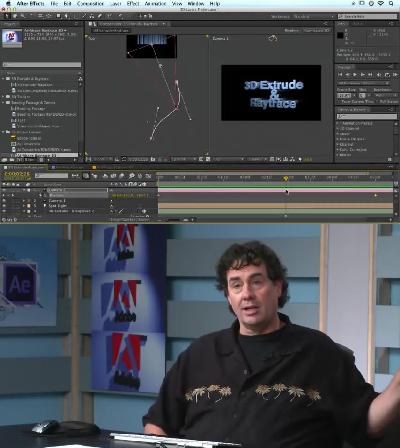This screenshot has width=400, height=448.
Task: Click the Search Help field
Action: click(x=368, y=16)
